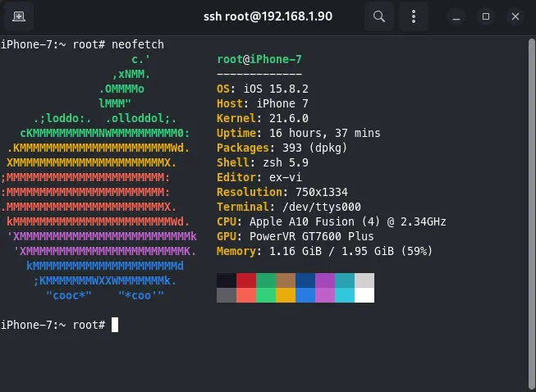
Task: Click the Terminal: /dev/ttys000 line
Action: pyautogui.click(x=289, y=207)
